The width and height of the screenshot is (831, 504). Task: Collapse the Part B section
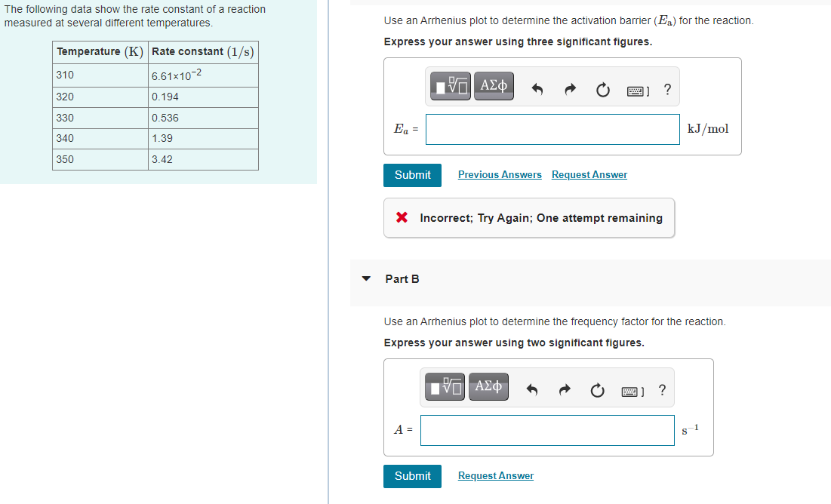tap(366, 278)
